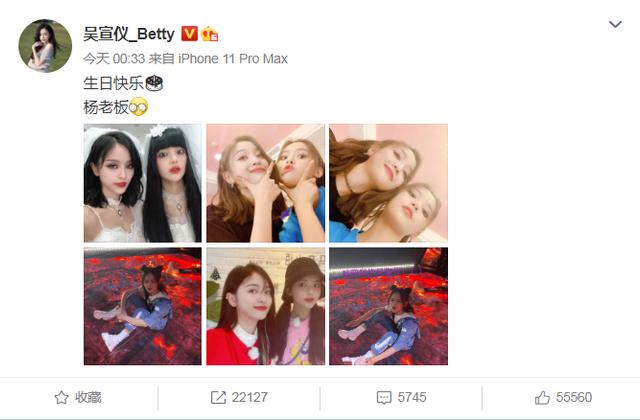The height and width of the screenshot is (420, 640).
Task: Open the bottom-left lava floor photo
Action: (x=142, y=306)
